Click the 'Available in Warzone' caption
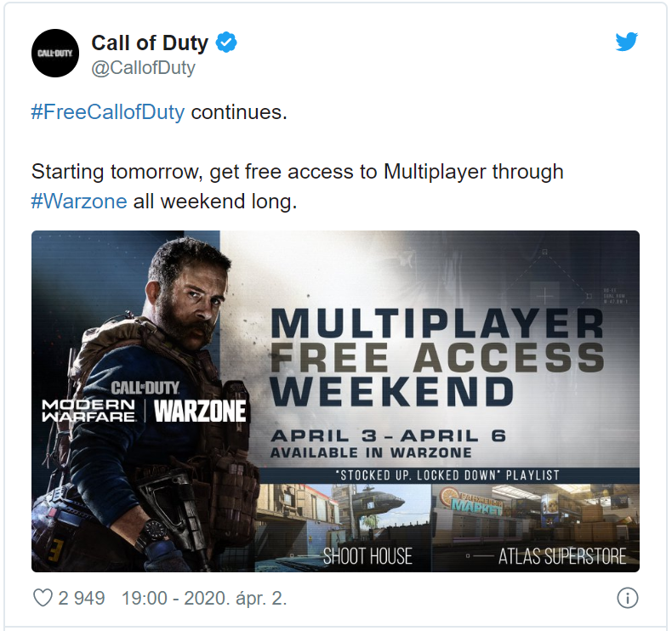The height and width of the screenshot is (631, 672). [371, 452]
